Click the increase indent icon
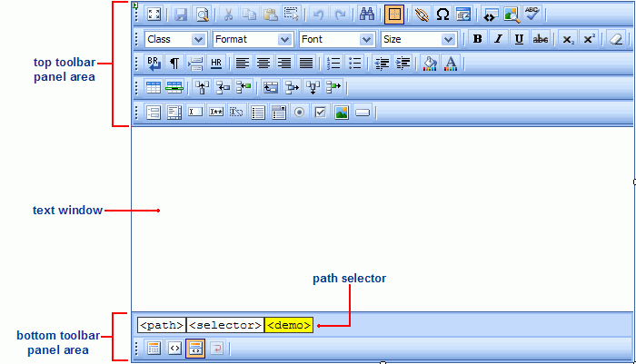Viewport: 636px width, 364px height. [x=402, y=64]
